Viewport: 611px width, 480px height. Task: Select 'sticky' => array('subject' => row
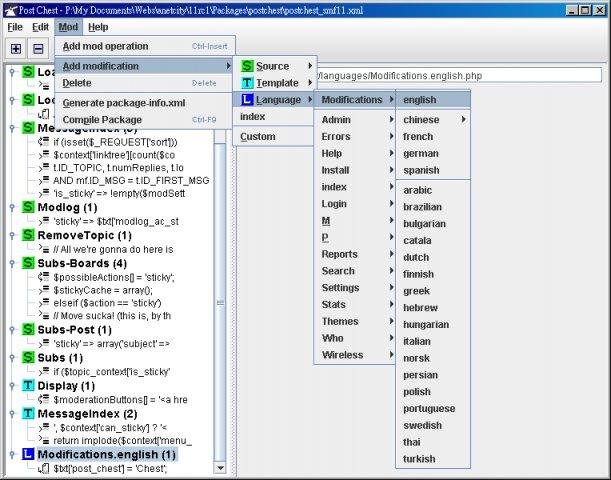[111, 344]
